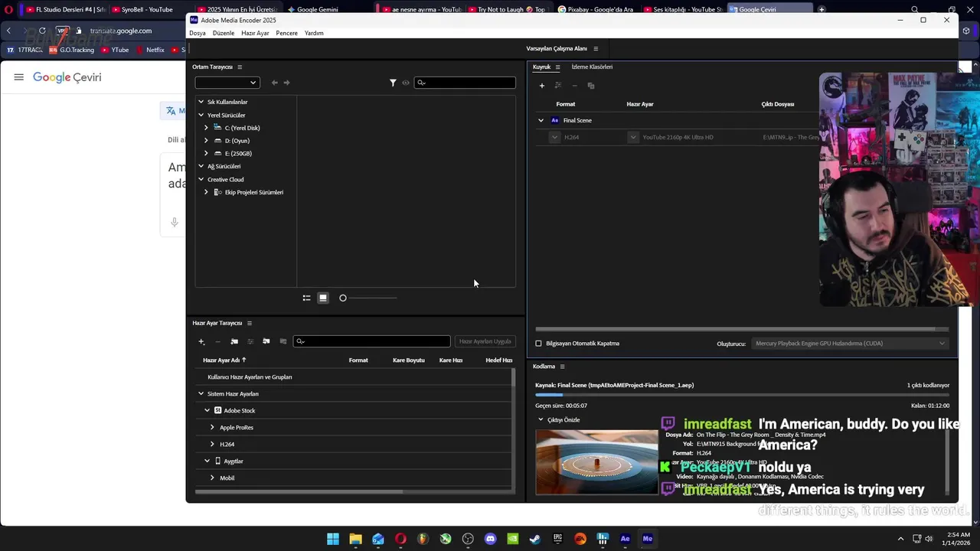Click the Hazır Ayarları Uygula button
The image size is (980, 551).
point(485,341)
